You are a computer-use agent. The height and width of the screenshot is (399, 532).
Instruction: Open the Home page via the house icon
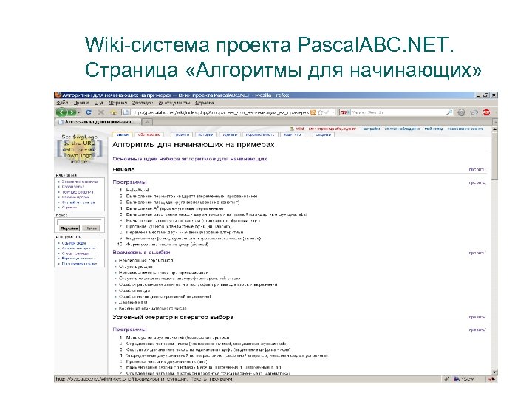113,112
